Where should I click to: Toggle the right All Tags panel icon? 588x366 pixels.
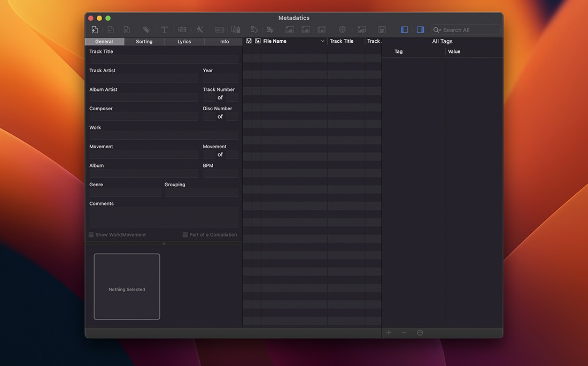pyautogui.click(x=420, y=29)
